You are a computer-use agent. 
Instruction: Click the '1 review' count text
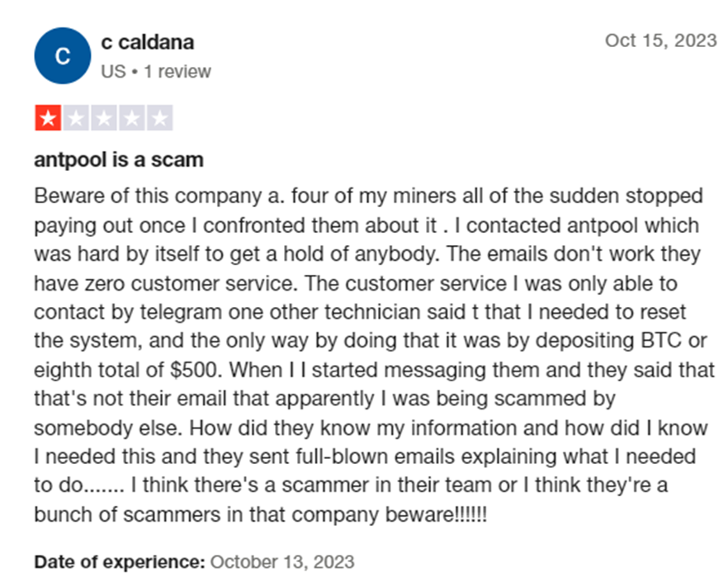tap(177, 72)
